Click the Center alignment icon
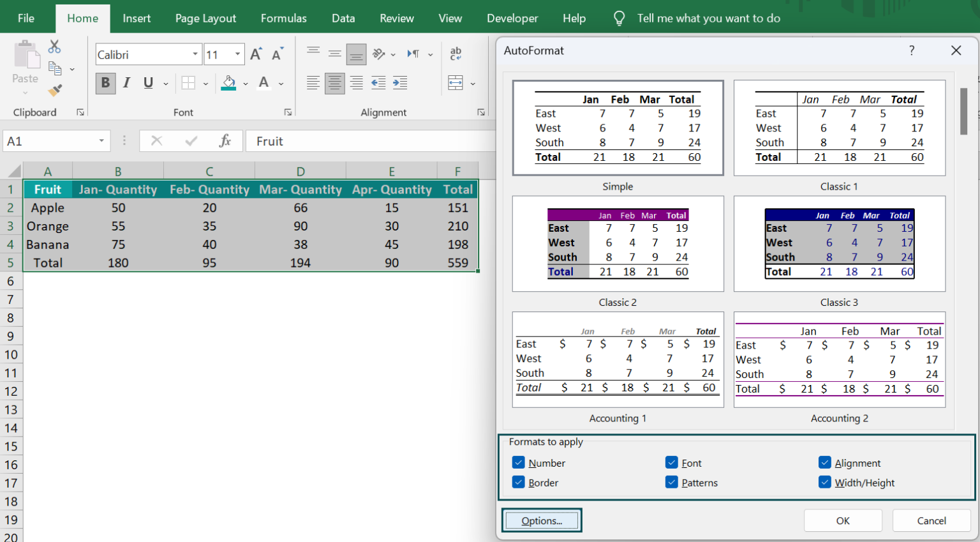Screen dimensions: 980x542 pyautogui.click(x=334, y=83)
